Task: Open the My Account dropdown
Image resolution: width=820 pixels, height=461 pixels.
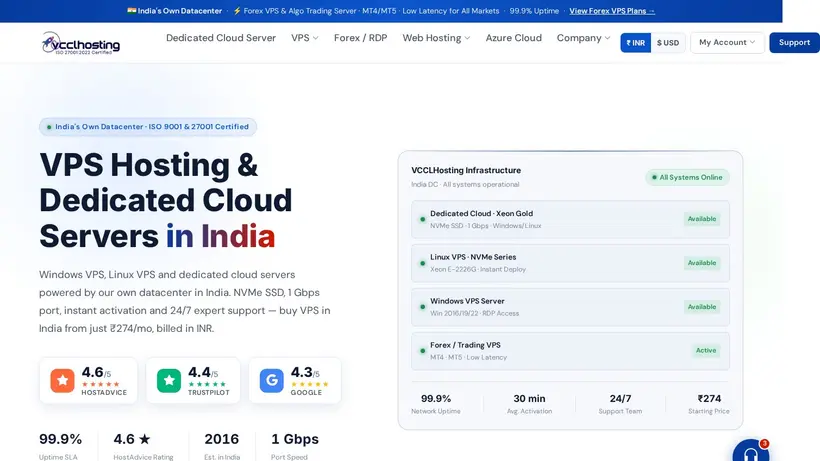Action: coord(727,42)
